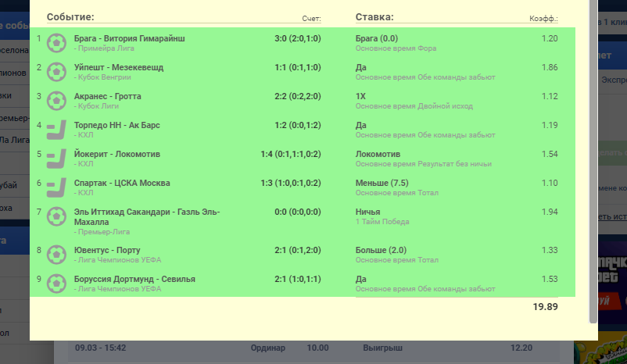The height and width of the screenshot is (364, 627).
Task: Click the Основное время Результат без ничьи label
Action: 424,164
